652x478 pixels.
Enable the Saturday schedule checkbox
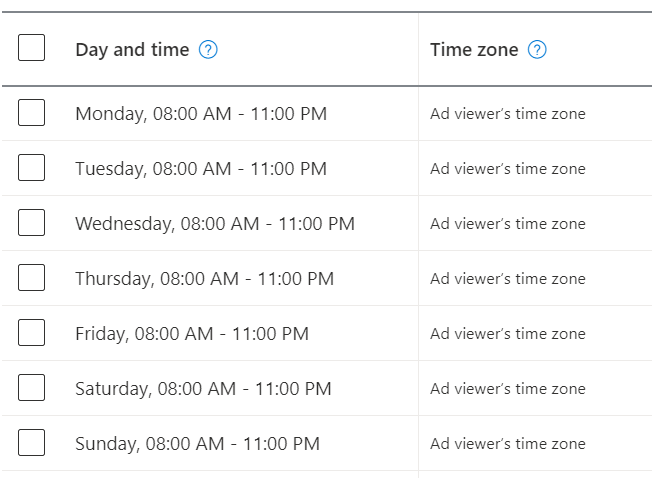pyautogui.click(x=32, y=387)
